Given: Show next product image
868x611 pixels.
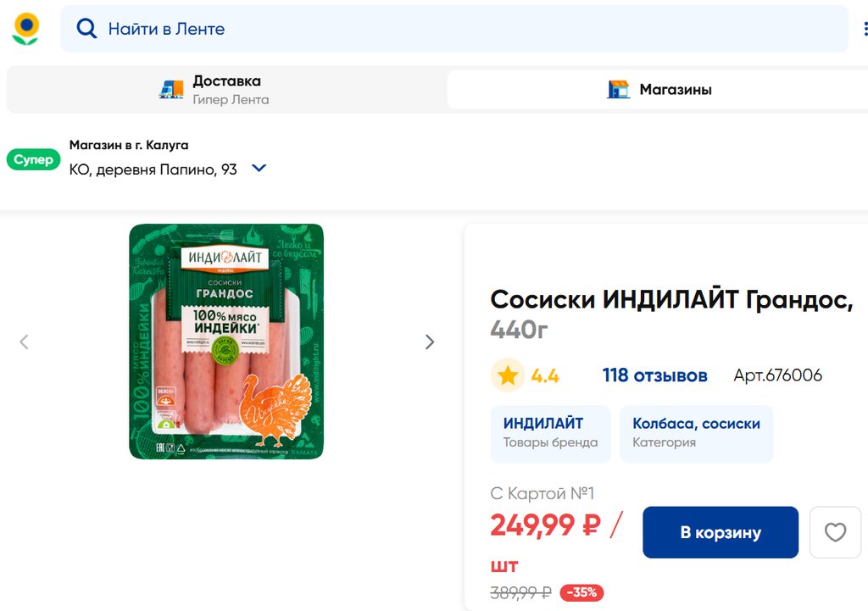Looking at the screenshot, I should click(x=430, y=342).
